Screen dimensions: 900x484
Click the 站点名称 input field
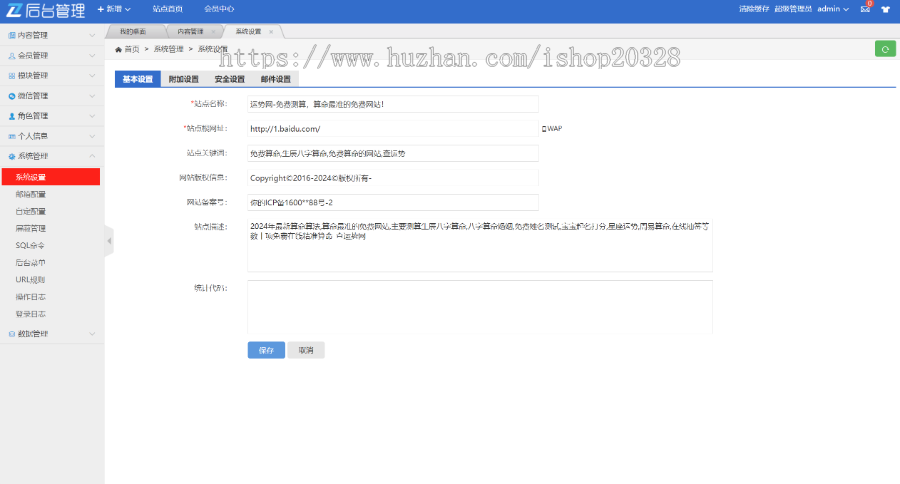pos(393,104)
